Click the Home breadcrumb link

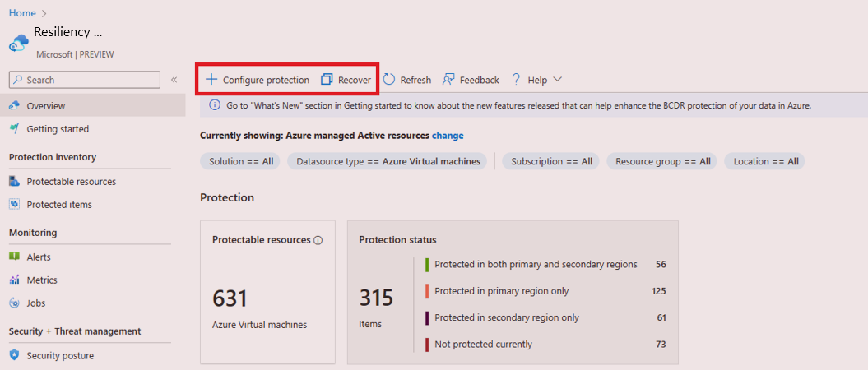[22, 12]
